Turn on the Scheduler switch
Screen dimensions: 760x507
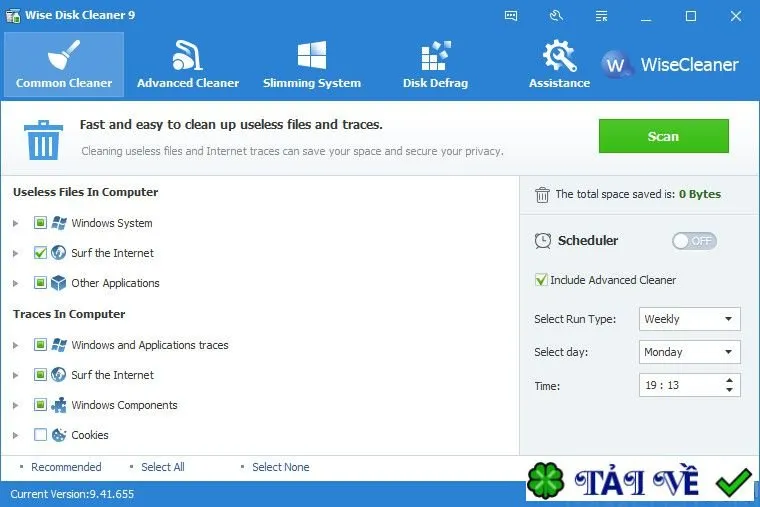pos(694,241)
